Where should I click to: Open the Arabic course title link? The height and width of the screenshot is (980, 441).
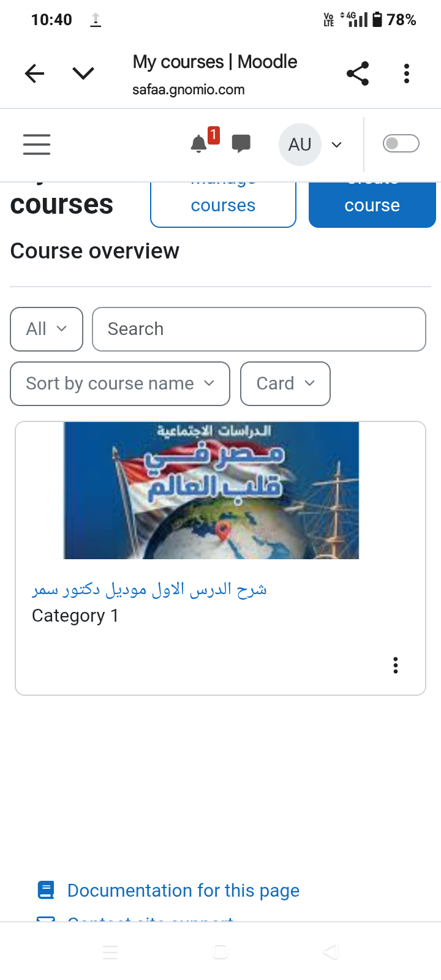pos(149,589)
